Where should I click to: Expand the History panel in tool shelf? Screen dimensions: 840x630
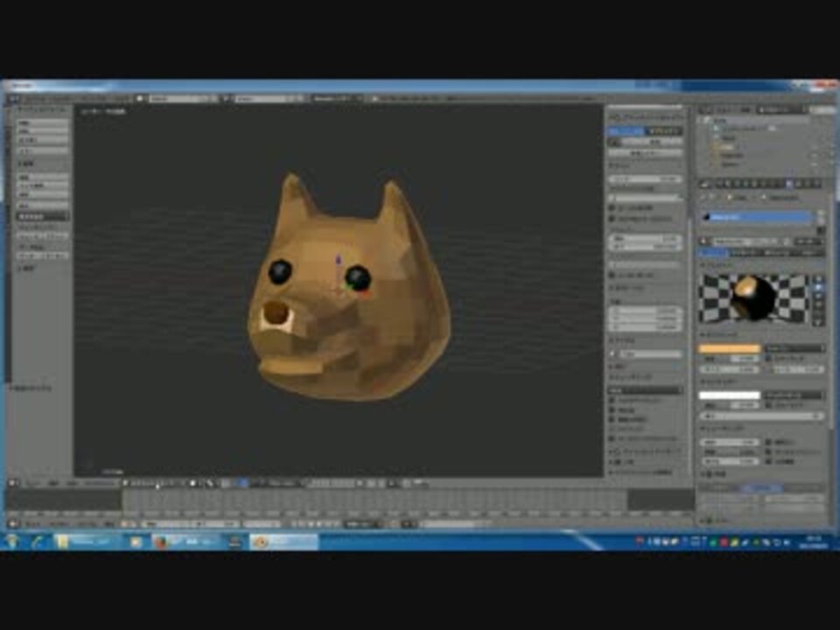(x=27, y=268)
